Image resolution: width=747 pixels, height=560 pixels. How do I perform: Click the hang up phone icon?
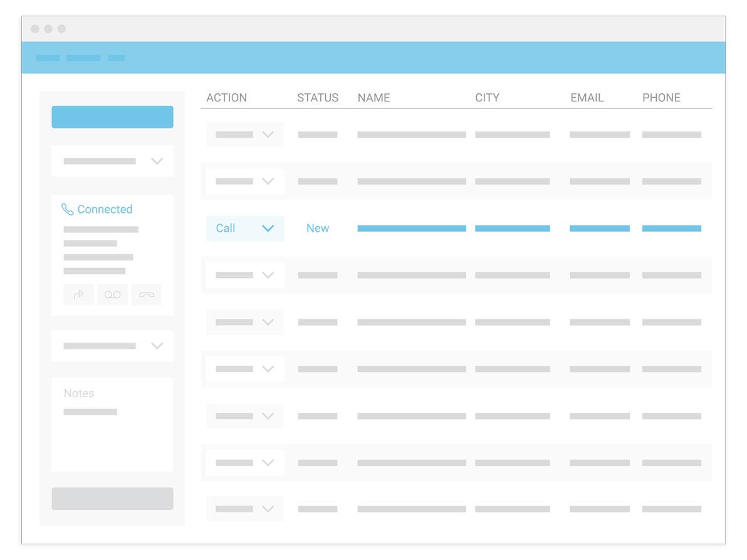coord(147,295)
